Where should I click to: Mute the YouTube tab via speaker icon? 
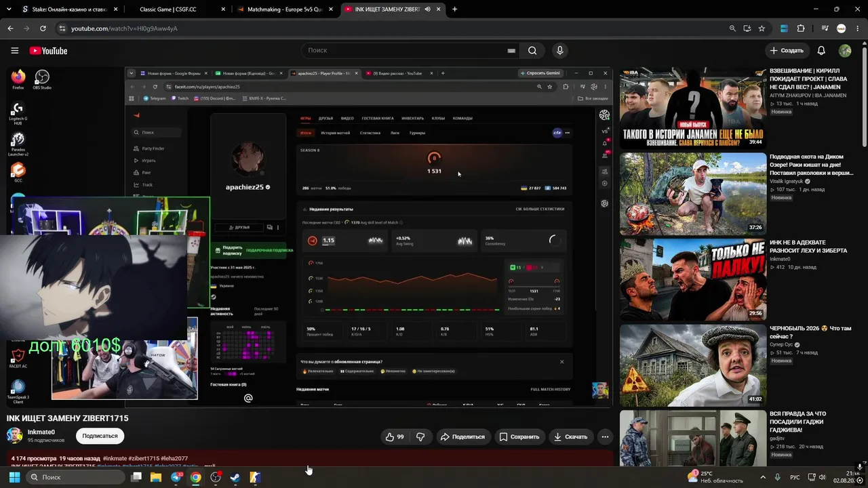427,9
